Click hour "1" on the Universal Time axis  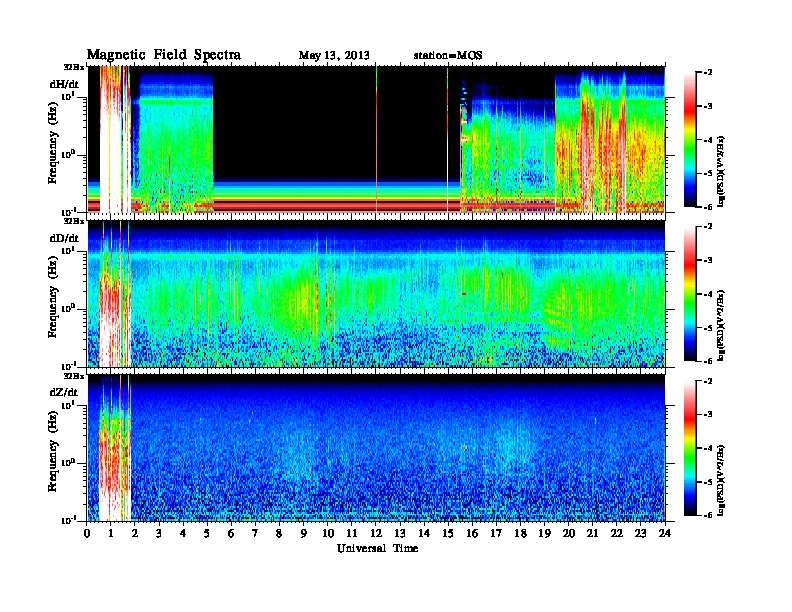click(112, 533)
